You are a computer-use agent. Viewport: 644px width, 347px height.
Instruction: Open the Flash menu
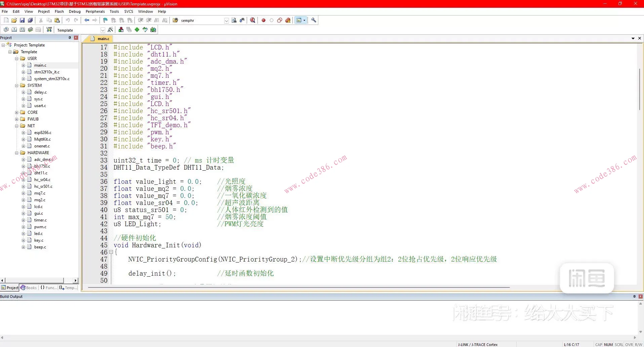(x=59, y=11)
